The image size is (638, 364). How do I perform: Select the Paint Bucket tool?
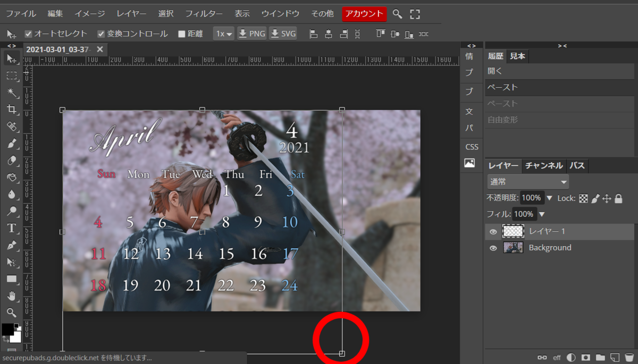click(12, 177)
